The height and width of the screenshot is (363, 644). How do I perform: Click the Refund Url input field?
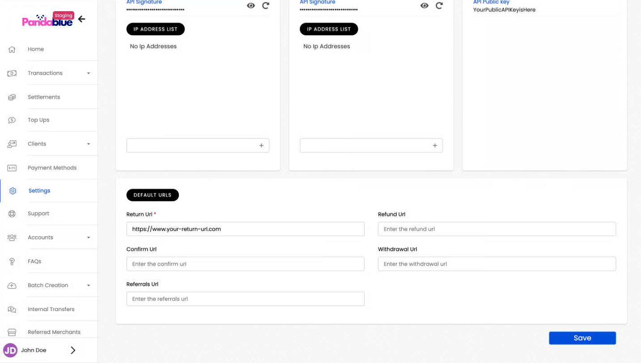point(497,229)
